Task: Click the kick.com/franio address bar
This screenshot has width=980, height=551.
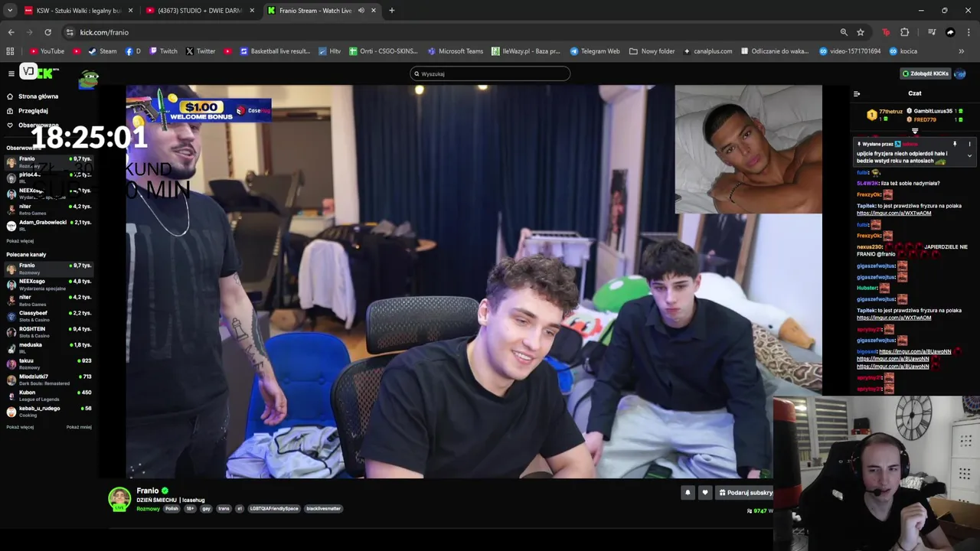Action: coord(452,32)
